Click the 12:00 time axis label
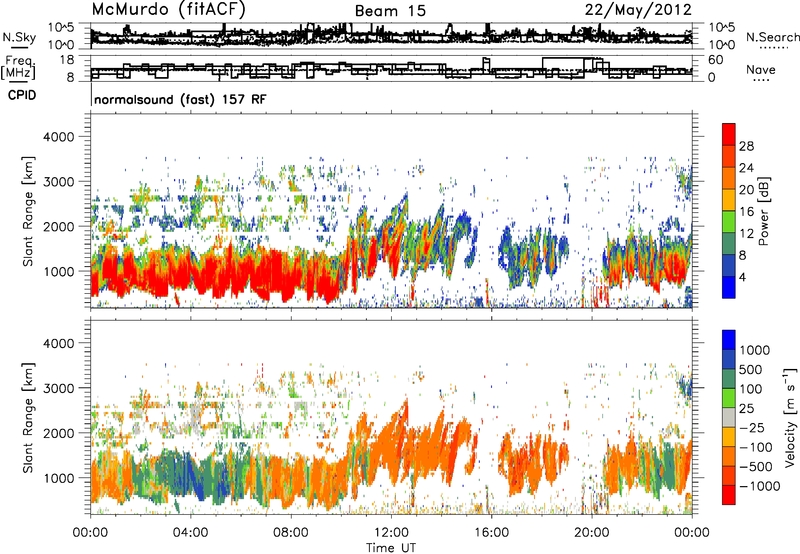Screen dimensions: 800x554 [391, 533]
